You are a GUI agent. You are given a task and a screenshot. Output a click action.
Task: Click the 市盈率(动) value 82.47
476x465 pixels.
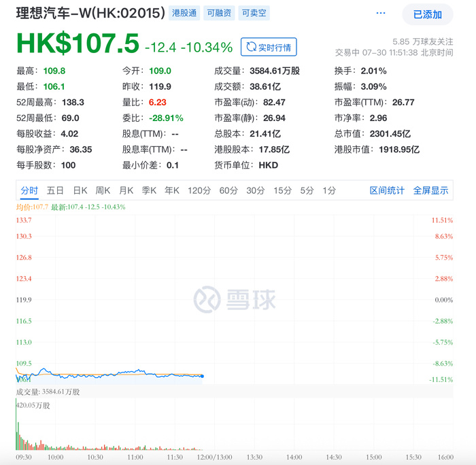pyautogui.click(x=274, y=103)
